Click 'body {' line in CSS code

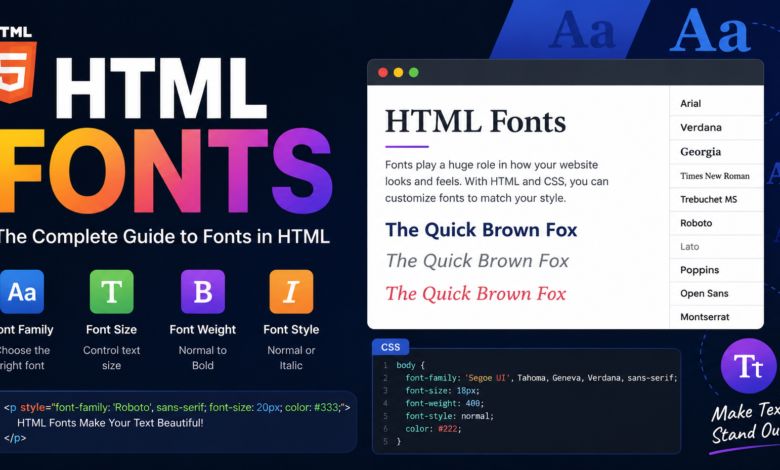point(410,365)
